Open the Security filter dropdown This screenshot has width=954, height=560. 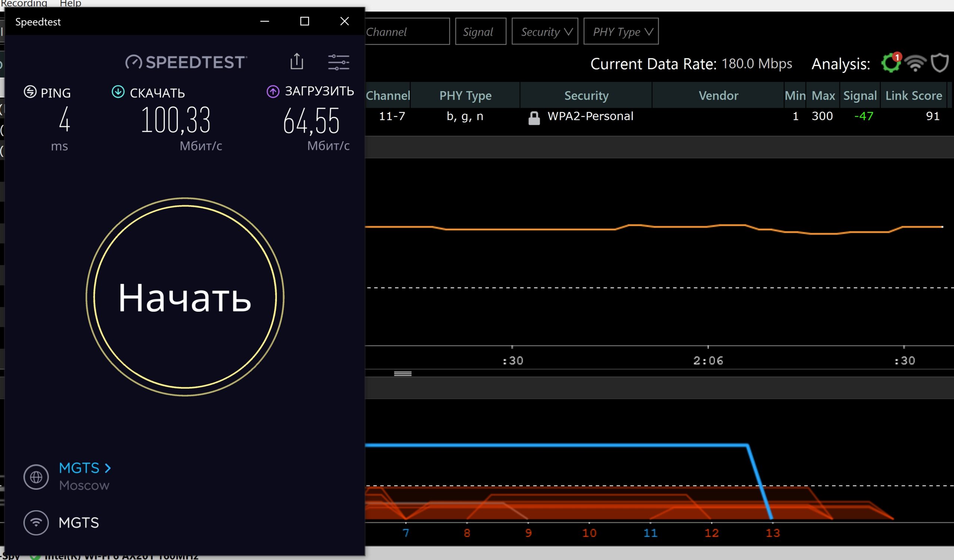[545, 31]
